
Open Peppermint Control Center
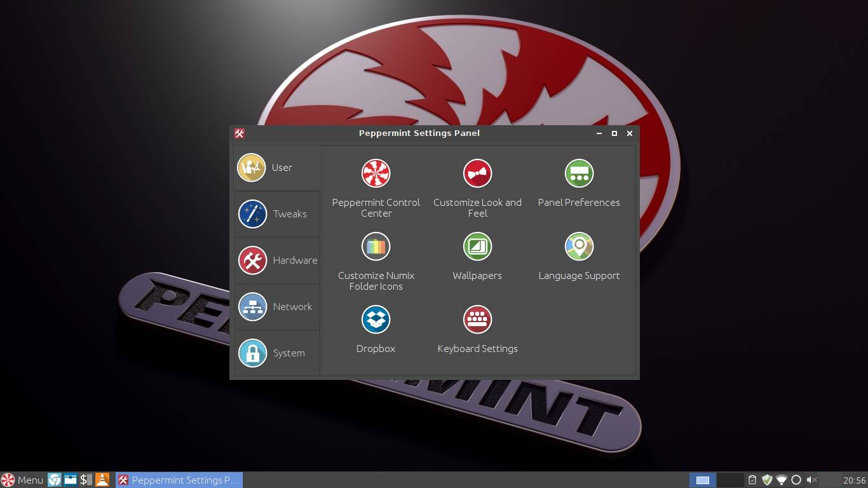pos(376,173)
